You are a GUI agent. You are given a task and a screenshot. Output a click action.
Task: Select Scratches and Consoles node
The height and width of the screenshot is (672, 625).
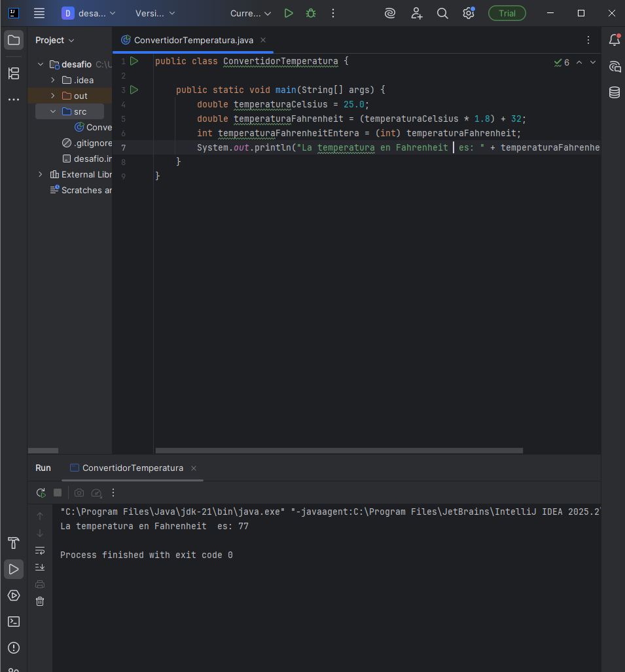[81, 190]
